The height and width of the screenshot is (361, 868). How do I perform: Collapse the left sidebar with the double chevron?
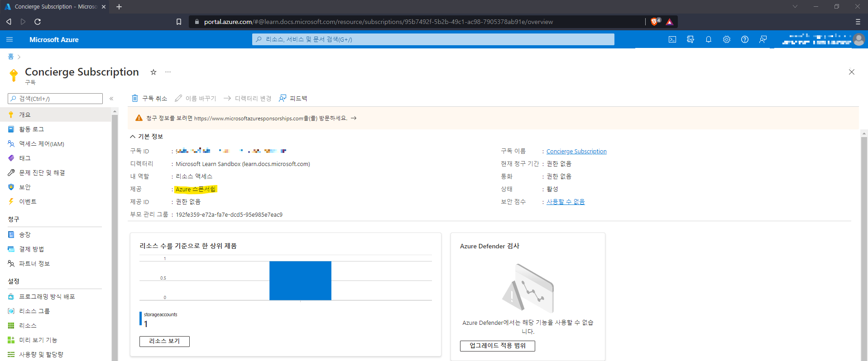pos(111,99)
